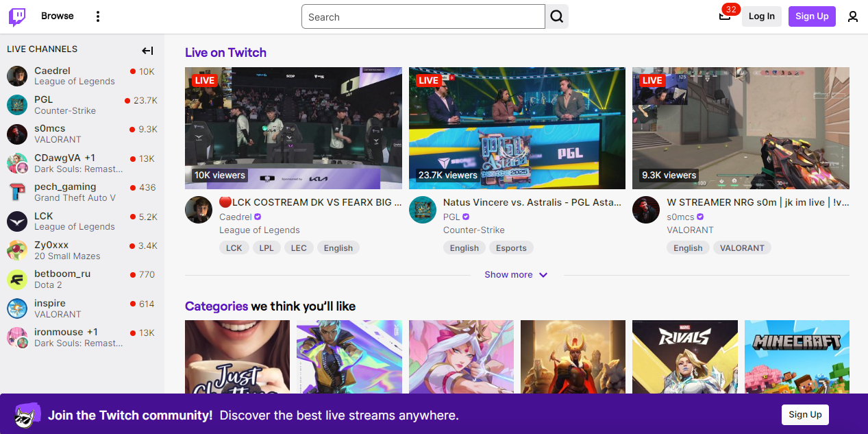Click into the Search input field
Image resolution: width=868 pixels, height=434 pixels.
pos(423,17)
